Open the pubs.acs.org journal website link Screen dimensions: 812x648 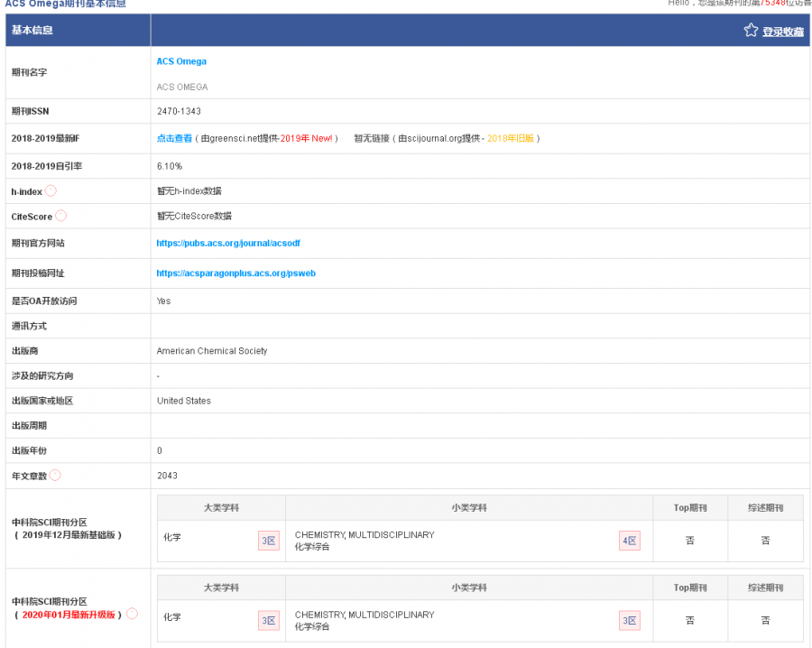pos(228,244)
